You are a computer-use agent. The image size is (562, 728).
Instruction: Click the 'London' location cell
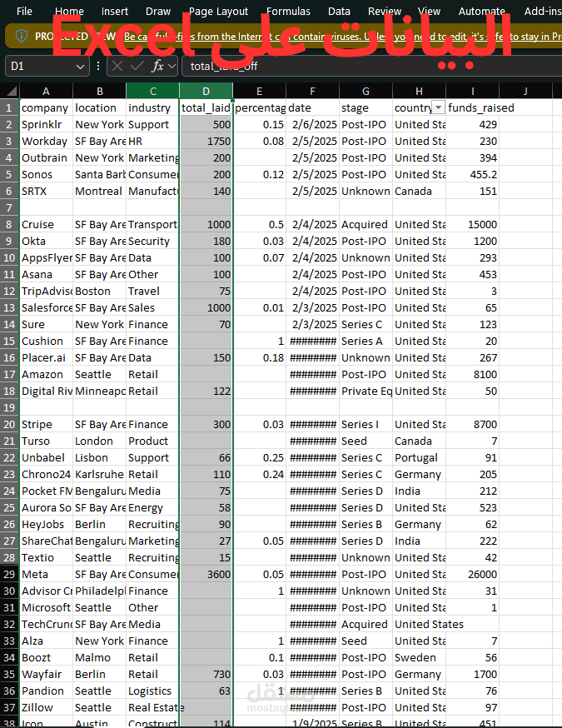coord(99,441)
